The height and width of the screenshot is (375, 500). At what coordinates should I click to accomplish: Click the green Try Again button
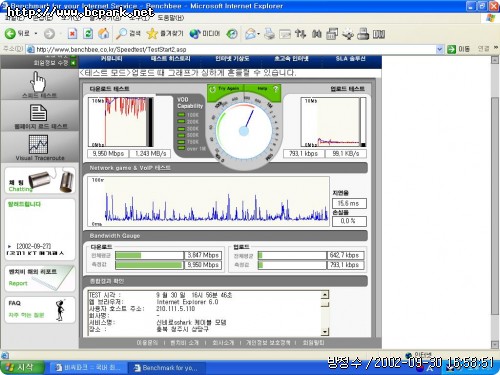click(x=225, y=89)
